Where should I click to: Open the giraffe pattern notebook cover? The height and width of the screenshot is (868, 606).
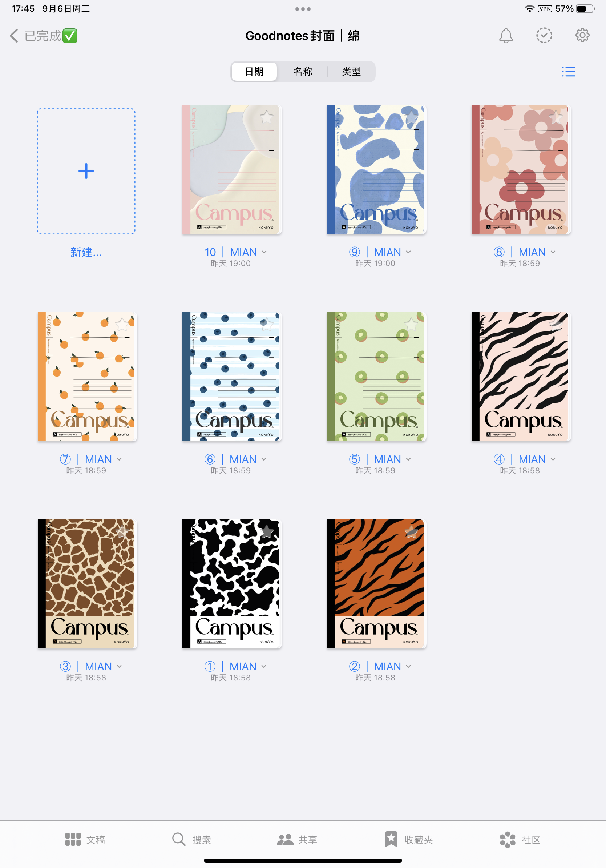(87, 584)
